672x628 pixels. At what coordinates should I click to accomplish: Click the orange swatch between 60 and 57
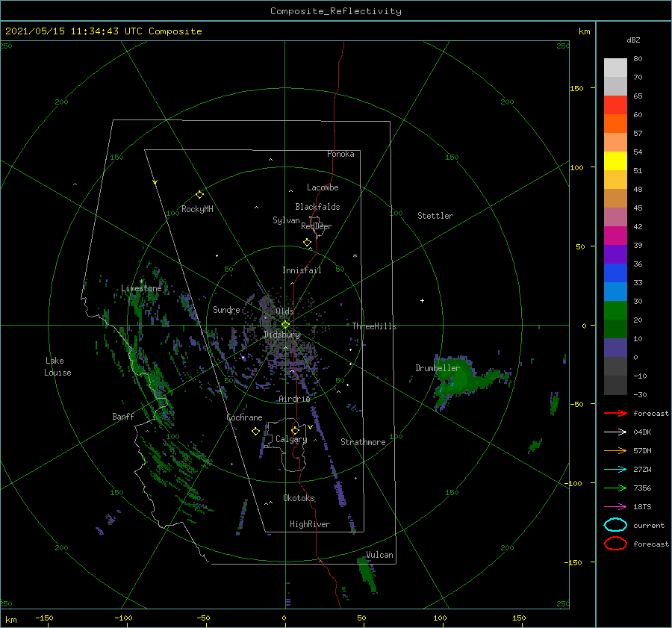[615, 124]
